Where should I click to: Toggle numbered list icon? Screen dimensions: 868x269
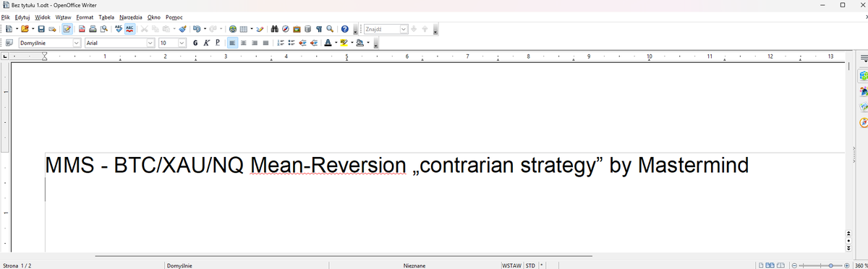281,43
